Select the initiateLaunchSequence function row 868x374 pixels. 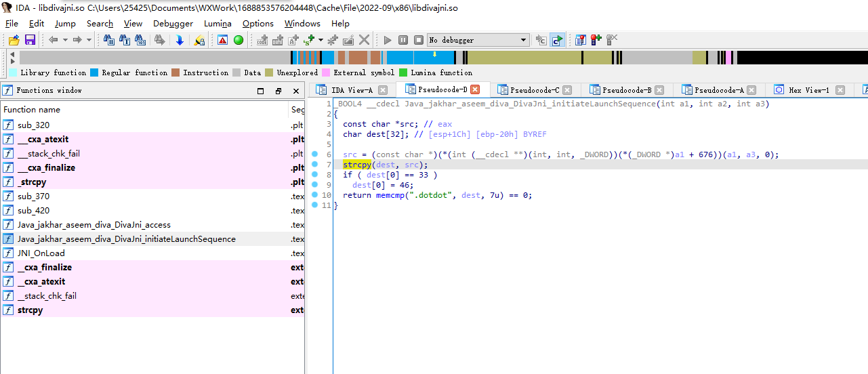click(x=152, y=239)
